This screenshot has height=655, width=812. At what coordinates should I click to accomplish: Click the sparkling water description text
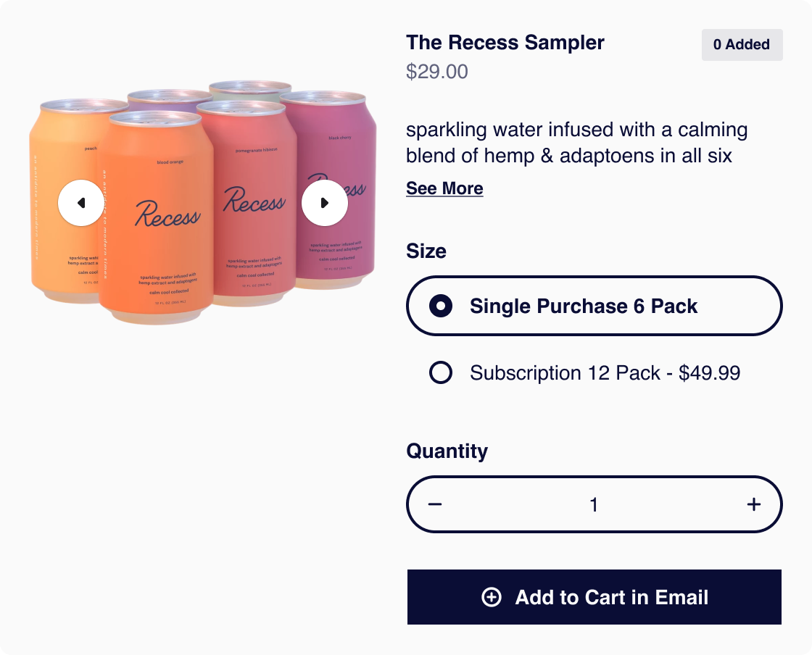pos(576,143)
